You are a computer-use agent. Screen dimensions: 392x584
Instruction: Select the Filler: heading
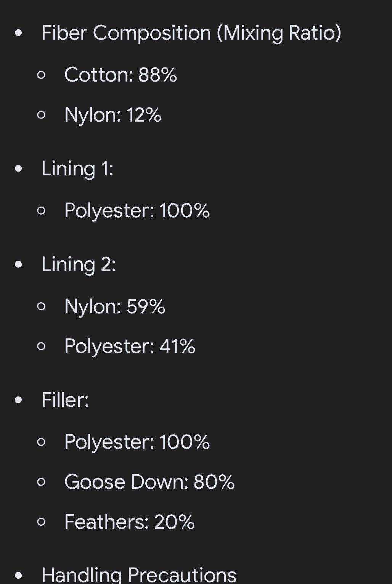65,400
